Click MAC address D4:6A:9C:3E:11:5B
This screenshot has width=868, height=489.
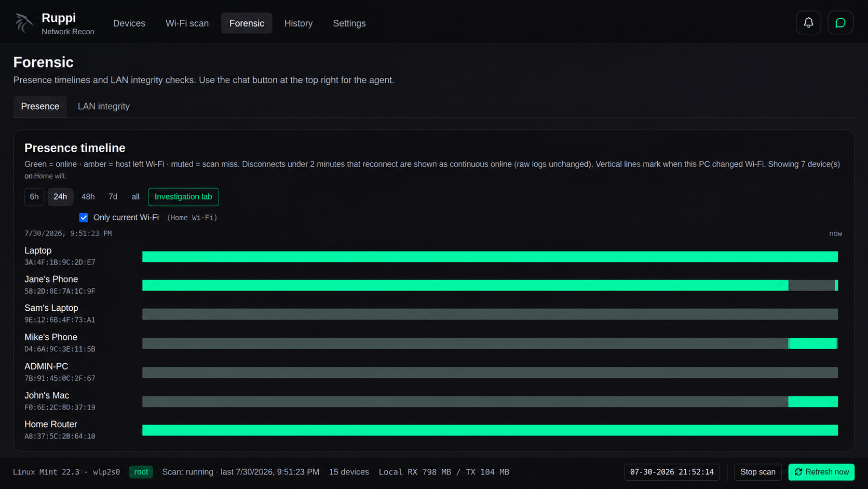tap(60, 349)
